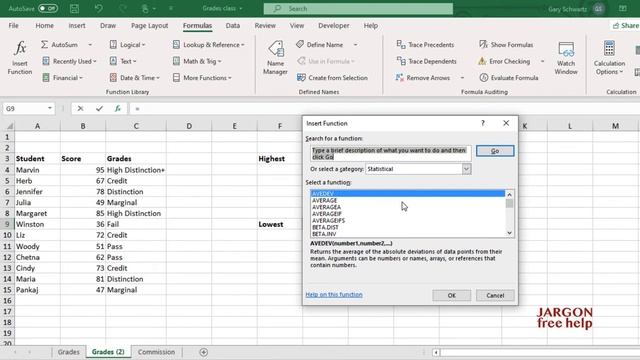Add a new sheet with plus icon

[203, 352]
